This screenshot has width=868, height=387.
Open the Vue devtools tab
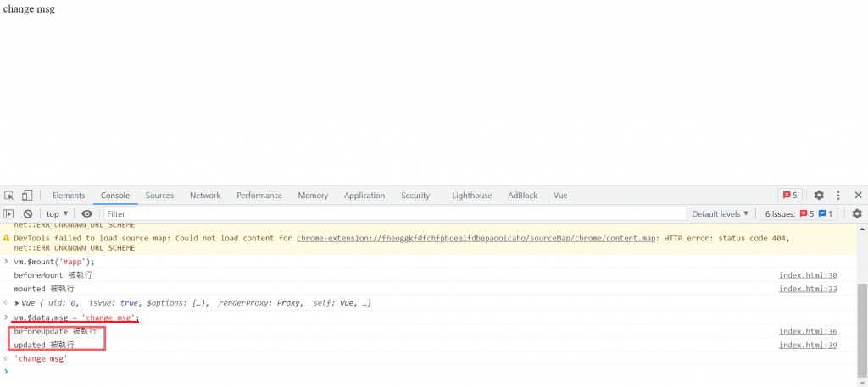pos(560,195)
